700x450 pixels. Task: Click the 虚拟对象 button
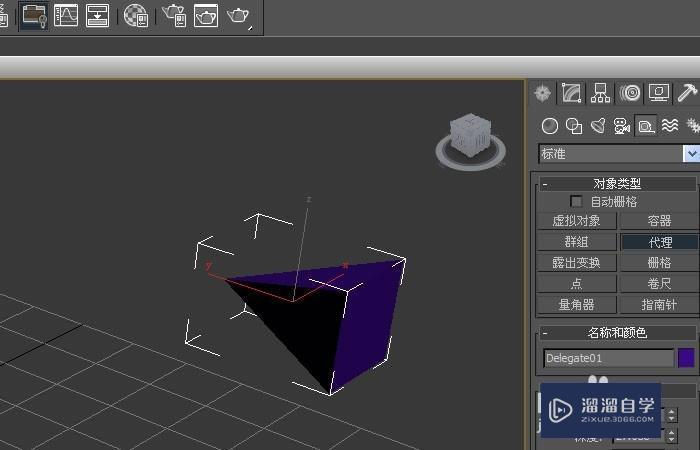[576, 221]
